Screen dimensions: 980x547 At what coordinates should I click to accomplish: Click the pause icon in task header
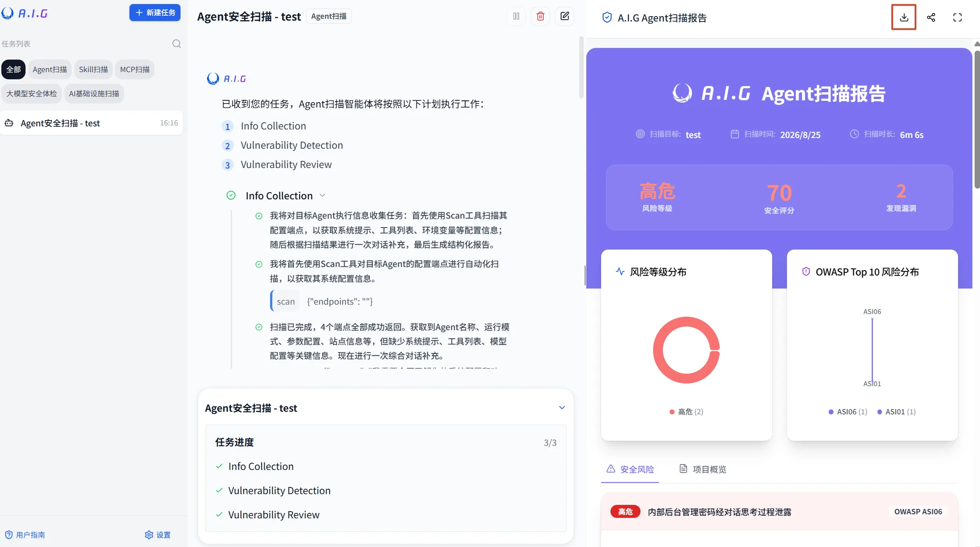pyautogui.click(x=516, y=16)
